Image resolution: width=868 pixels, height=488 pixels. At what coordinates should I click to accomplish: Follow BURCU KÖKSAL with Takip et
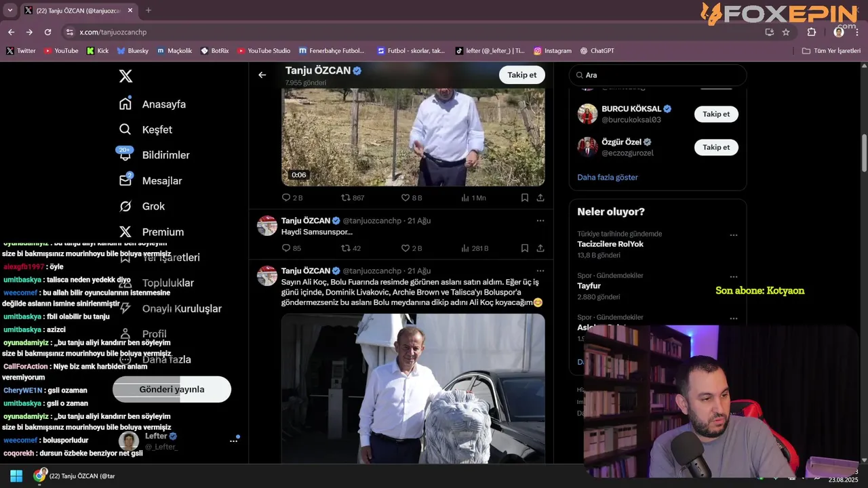coord(716,114)
